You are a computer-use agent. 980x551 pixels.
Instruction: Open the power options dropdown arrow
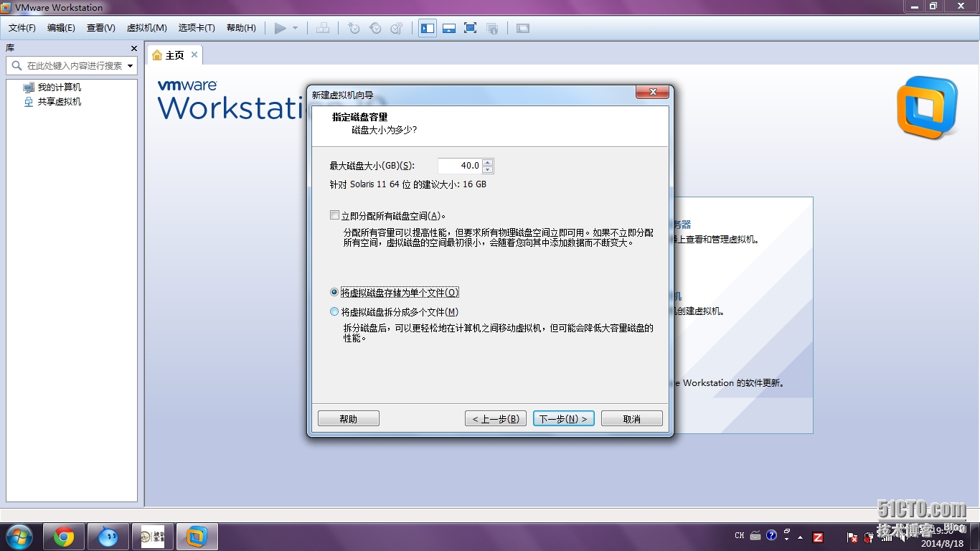pyautogui.click(x=295, y=28)
